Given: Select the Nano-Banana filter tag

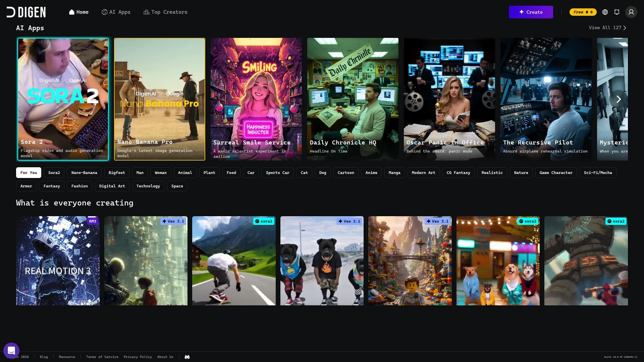Looking at the screenshot, I should (x=84, y=173).
